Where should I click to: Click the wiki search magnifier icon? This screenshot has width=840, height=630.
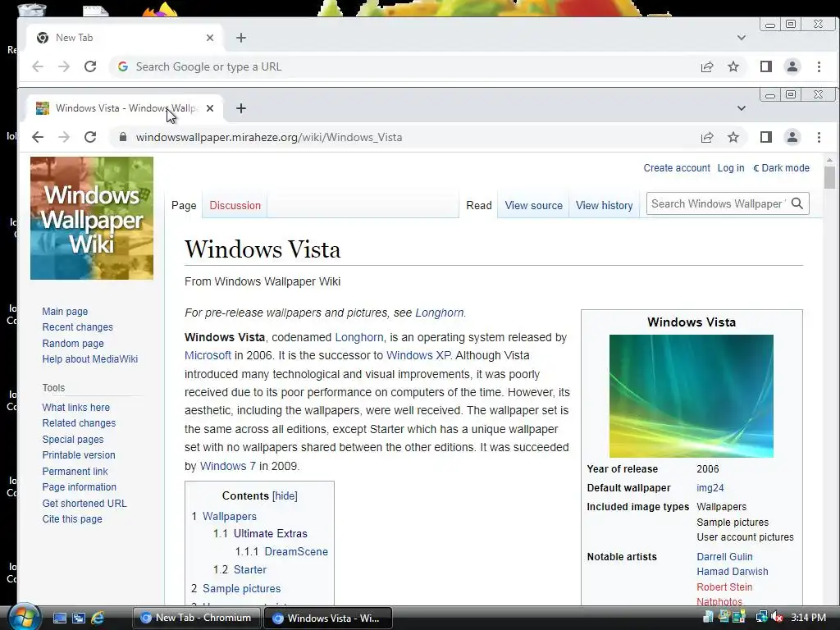[797, 203]
